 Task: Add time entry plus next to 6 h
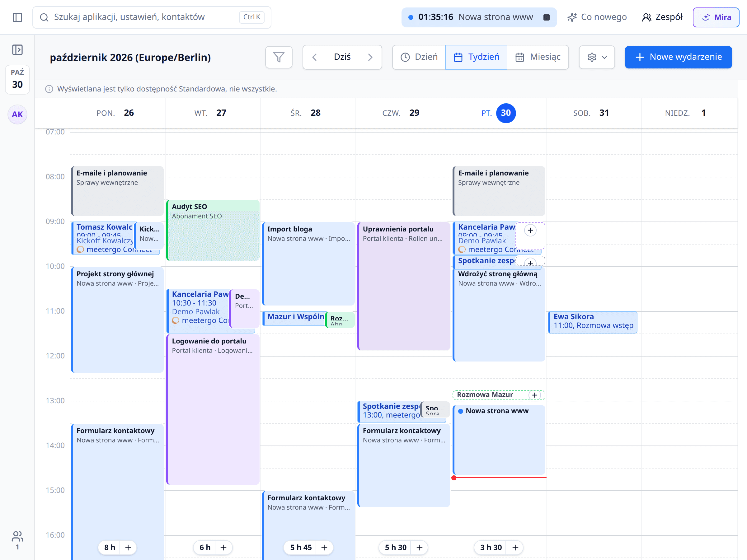tap(223, 547)
